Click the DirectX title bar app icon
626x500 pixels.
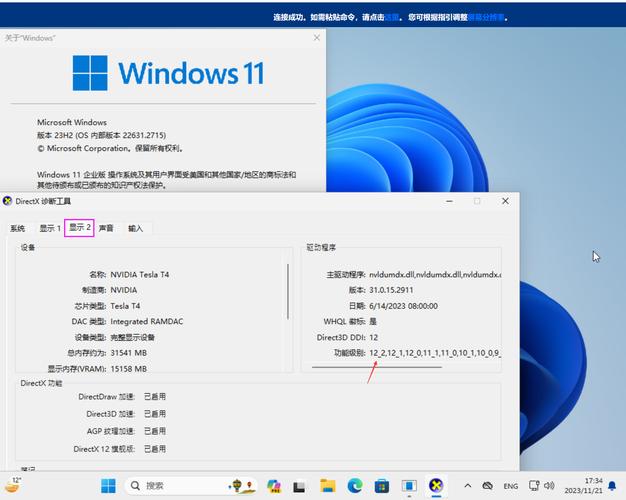point(7,201)
